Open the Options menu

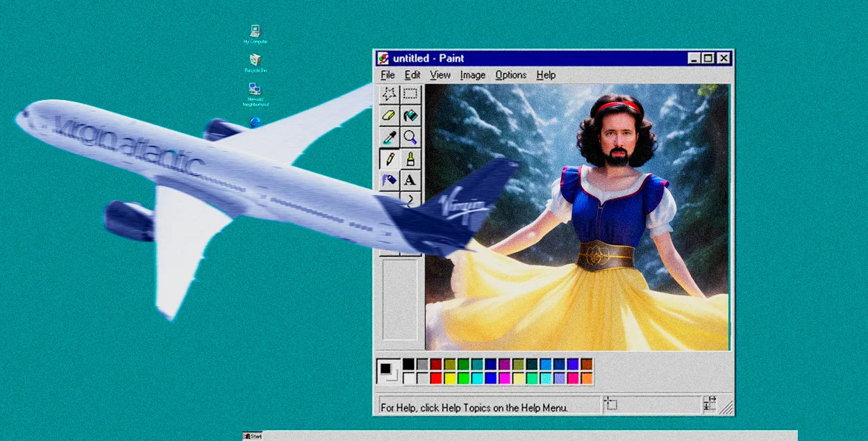[511, 75]
